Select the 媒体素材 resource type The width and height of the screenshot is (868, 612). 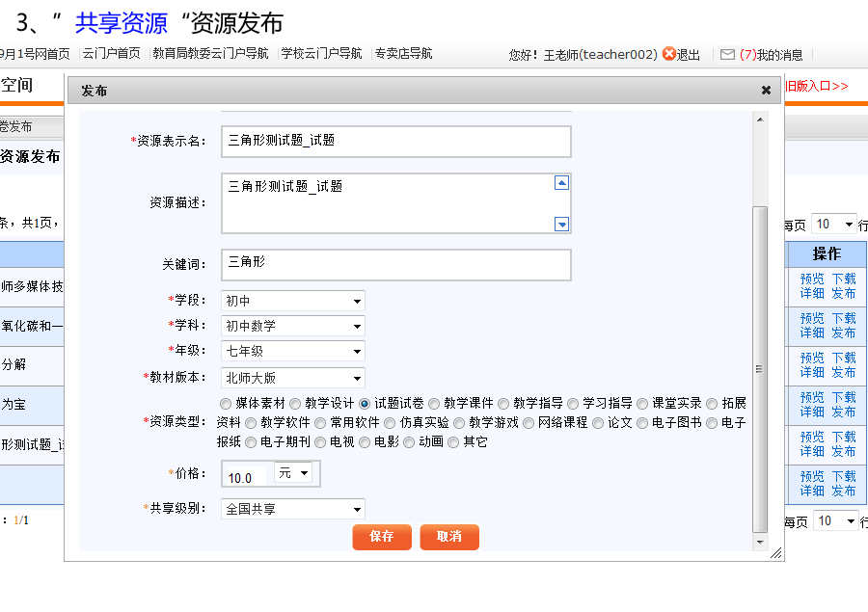pyautogui.click(x=227, y=404)
